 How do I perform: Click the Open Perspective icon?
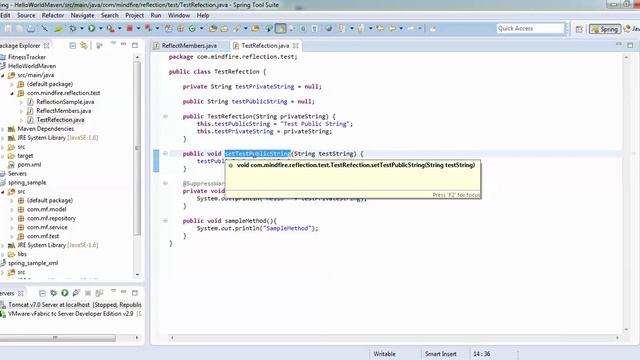[x=579, y=29]
